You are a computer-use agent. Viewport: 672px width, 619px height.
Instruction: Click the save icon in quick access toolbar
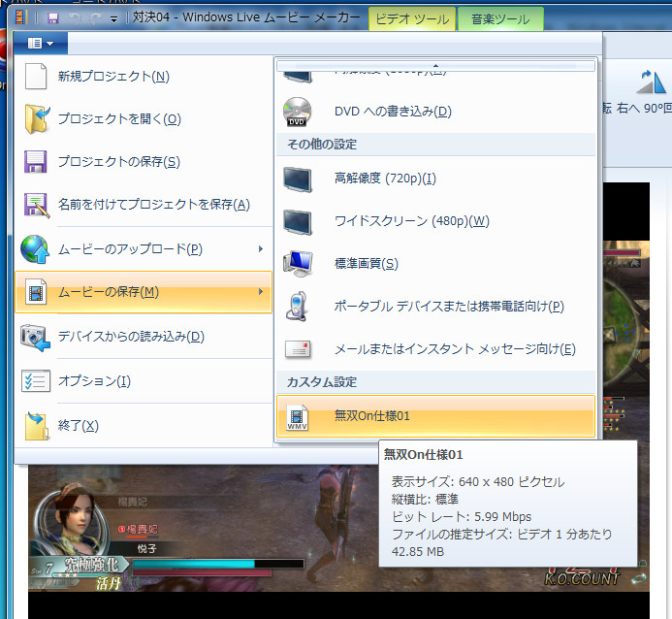52,18
